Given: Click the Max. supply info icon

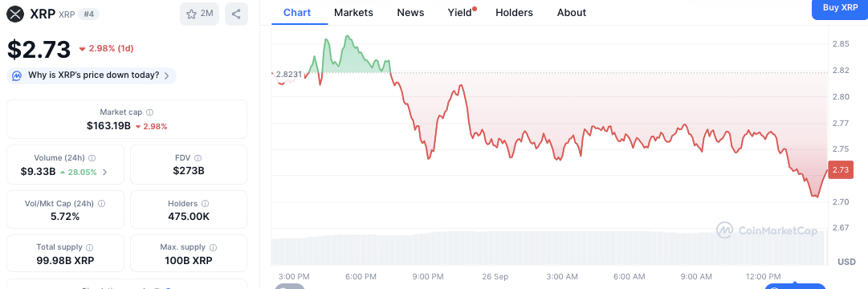Looking at the screenshot, I should [x=213, y=247].
